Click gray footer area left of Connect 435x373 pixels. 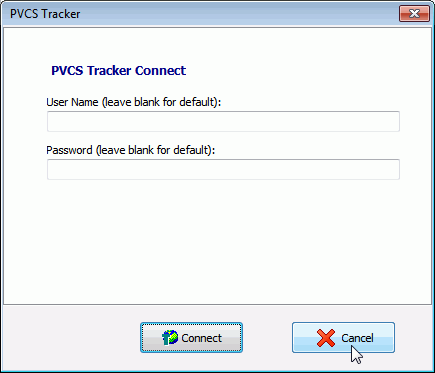coord(72,337)
